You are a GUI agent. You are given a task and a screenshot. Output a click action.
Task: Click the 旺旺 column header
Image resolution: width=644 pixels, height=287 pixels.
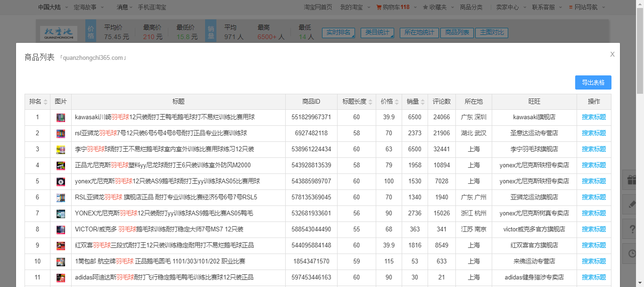pyautogui.click(x=534, y=102)
